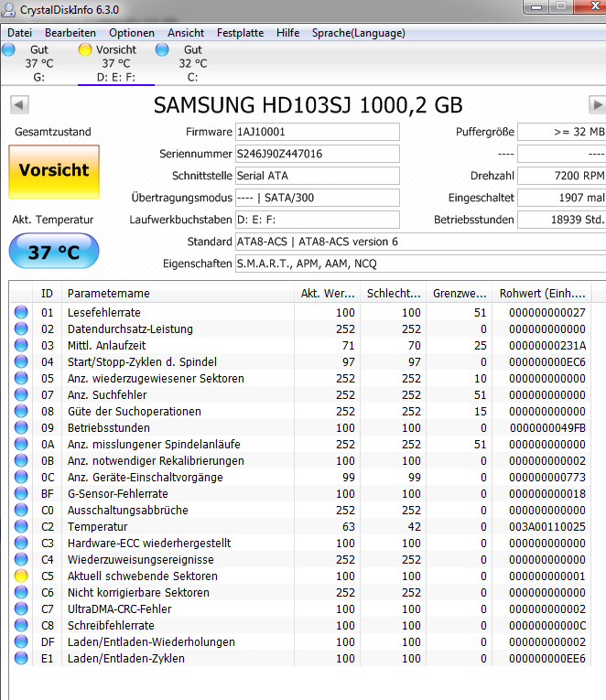The height and width of the screenshot is (700, 606).
Task: Click the blue status icon for drive C:
Action: (162, 49)
